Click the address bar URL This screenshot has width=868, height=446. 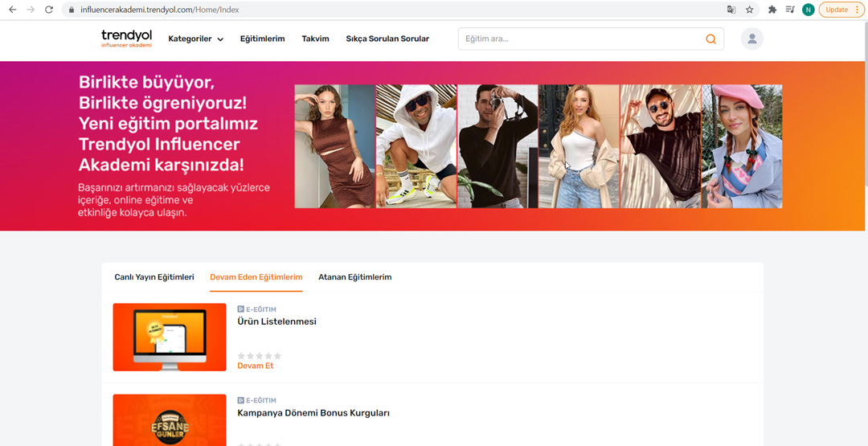point(159,10)
